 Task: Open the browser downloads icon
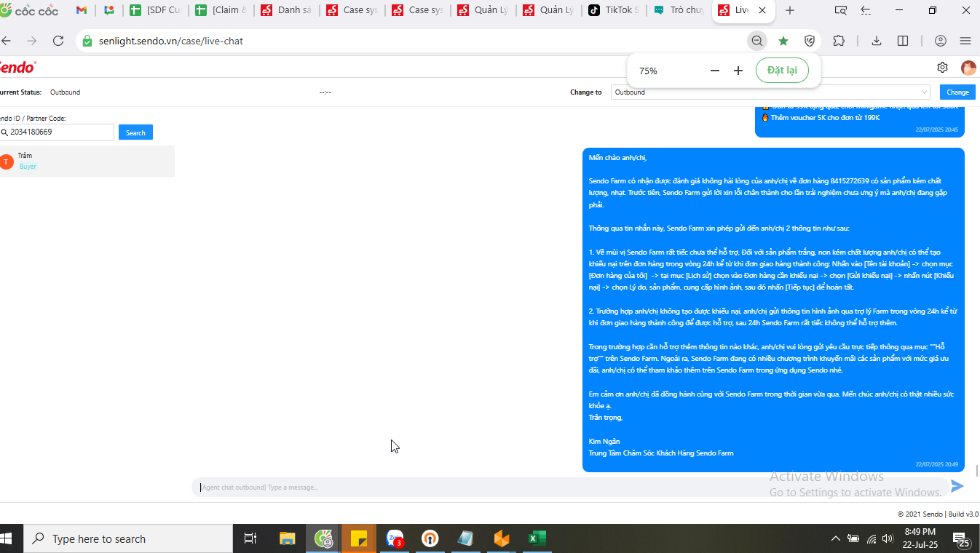(x=877, y=41)
